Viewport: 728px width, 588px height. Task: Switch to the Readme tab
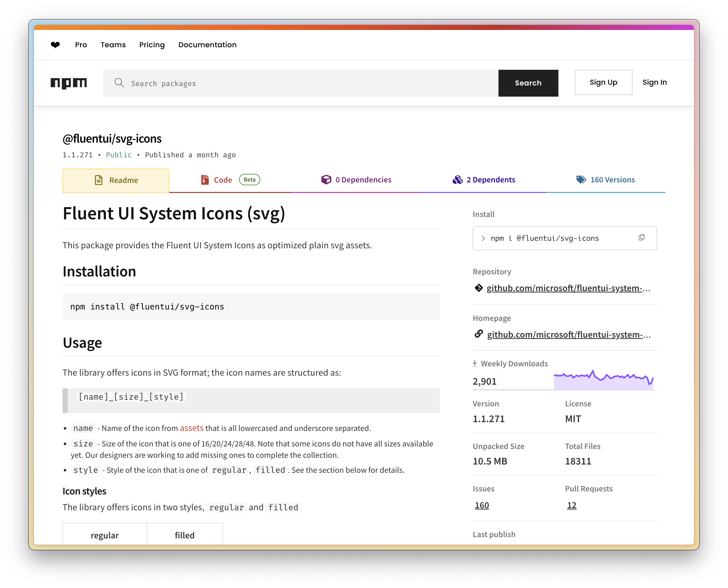(116, 181)
